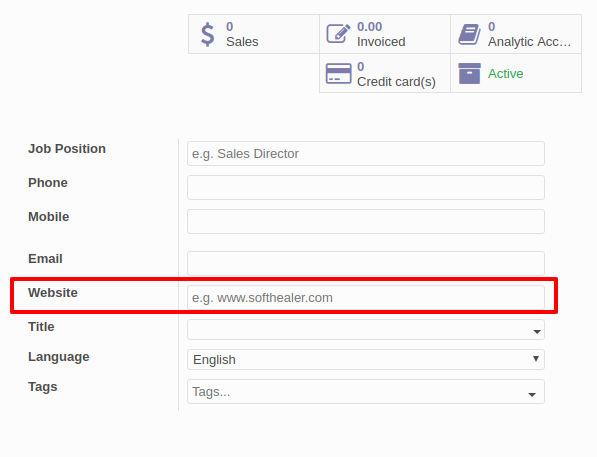Open the Credit card(s) stat button

click(385, 73)
